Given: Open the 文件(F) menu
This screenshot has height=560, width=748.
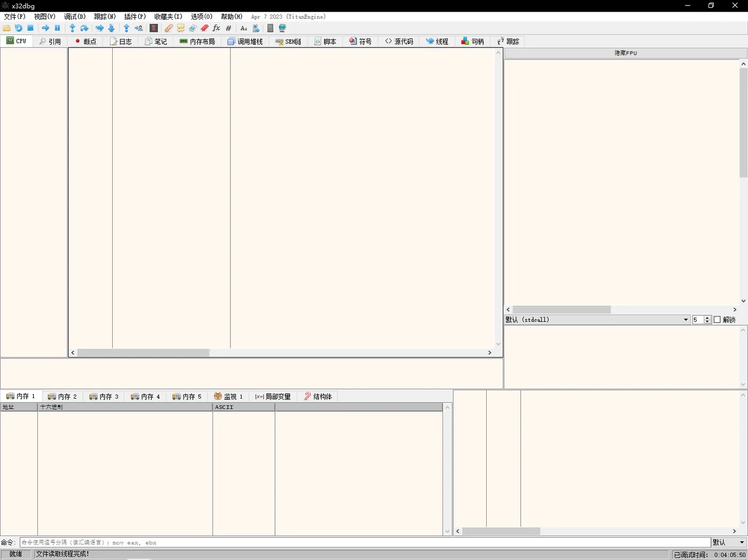Looking at the screenshot, I should tap(14, 17).
